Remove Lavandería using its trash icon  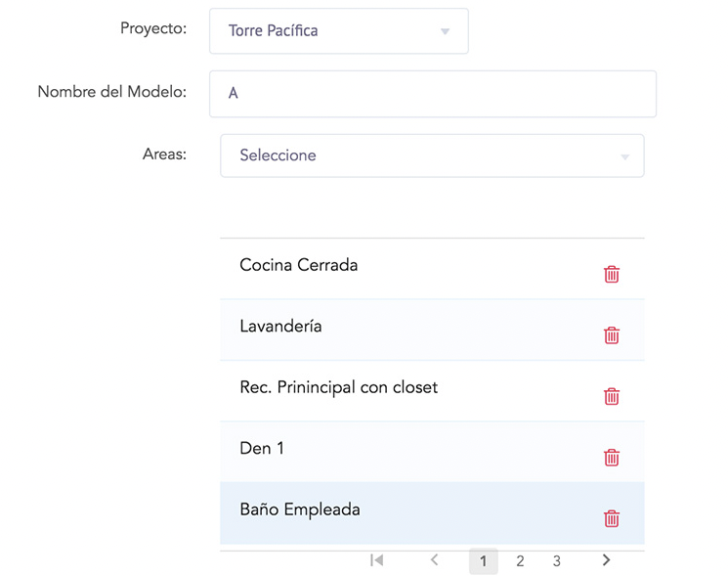tap(612, 334)
